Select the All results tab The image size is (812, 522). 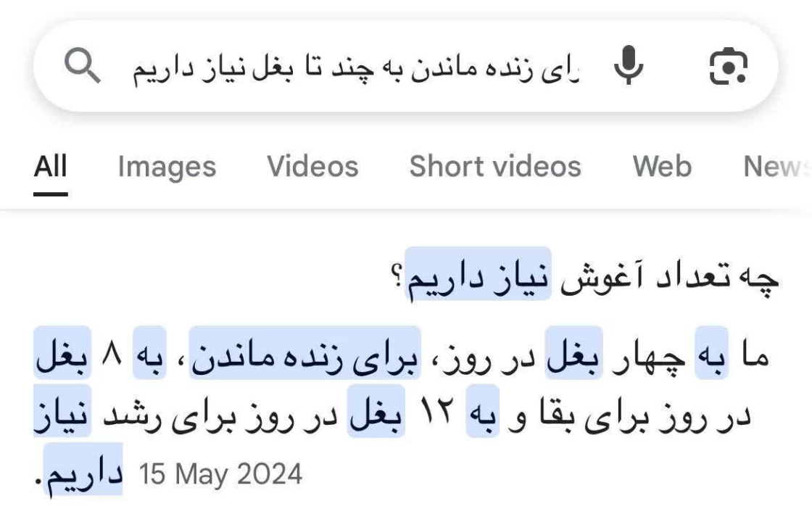49,167
